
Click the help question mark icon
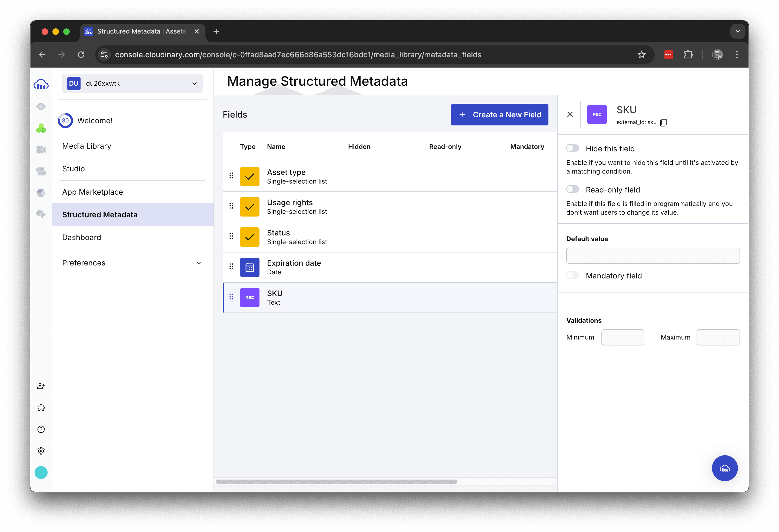[x=41, y=429]
